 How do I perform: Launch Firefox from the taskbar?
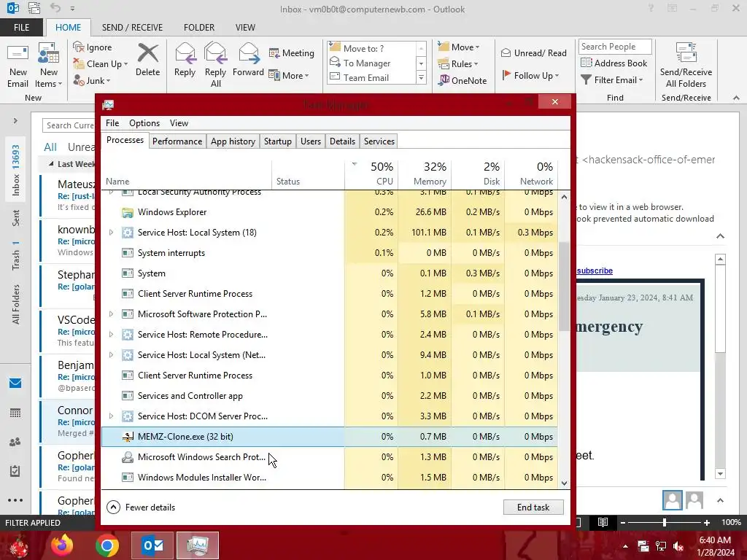tap(62, 545)
